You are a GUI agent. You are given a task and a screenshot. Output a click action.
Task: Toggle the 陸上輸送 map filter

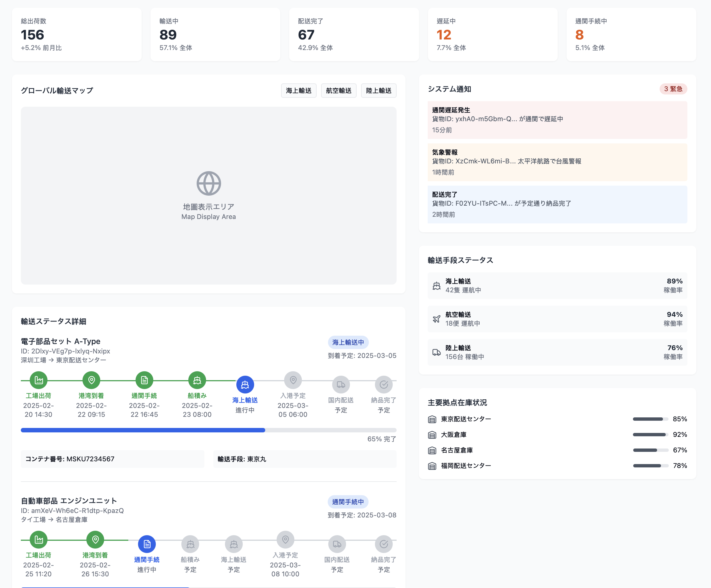(x=378, y=90)
